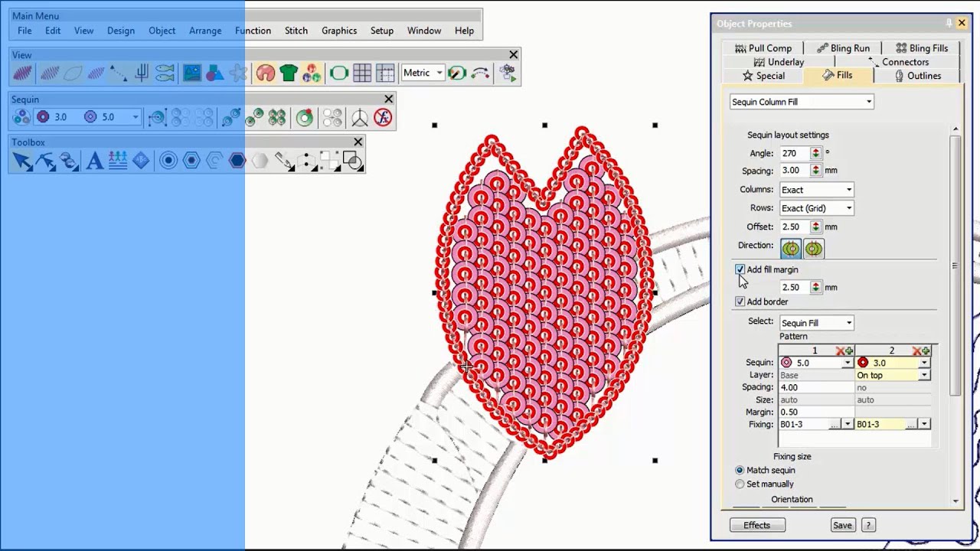
Task: Uncheck Add fill margin checkbox
Action: pyautogui.click(x=740, y=269)
